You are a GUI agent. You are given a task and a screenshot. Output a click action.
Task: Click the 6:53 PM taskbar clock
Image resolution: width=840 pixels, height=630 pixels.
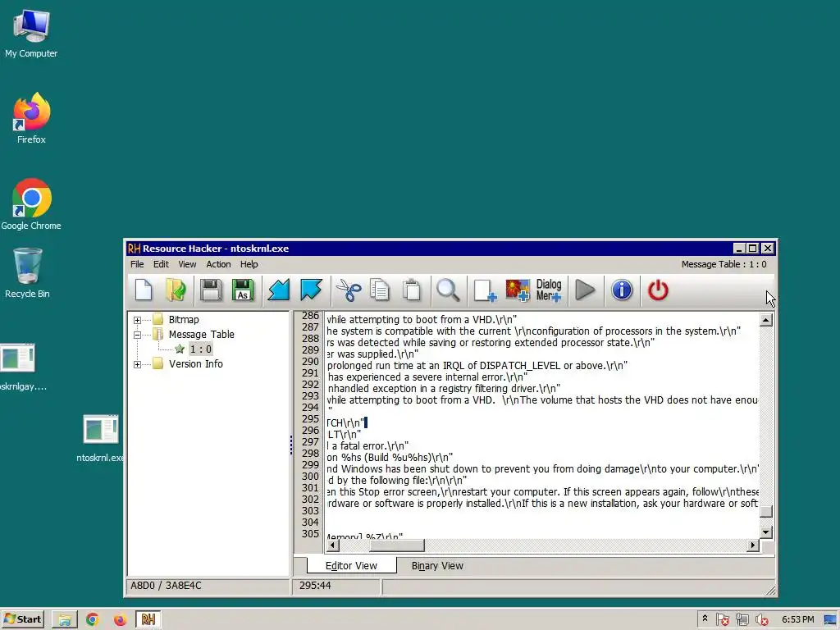click(797, 620)
